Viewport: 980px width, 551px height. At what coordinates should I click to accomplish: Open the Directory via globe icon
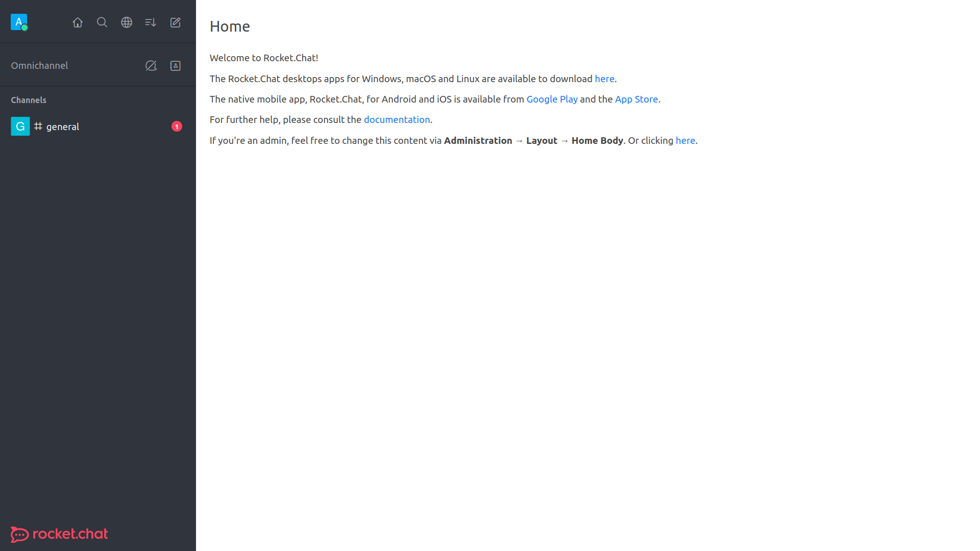tap(126, 22)
